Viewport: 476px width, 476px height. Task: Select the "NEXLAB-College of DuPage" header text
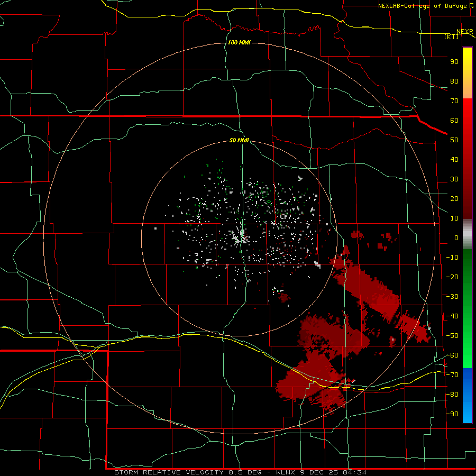[422, 6]
